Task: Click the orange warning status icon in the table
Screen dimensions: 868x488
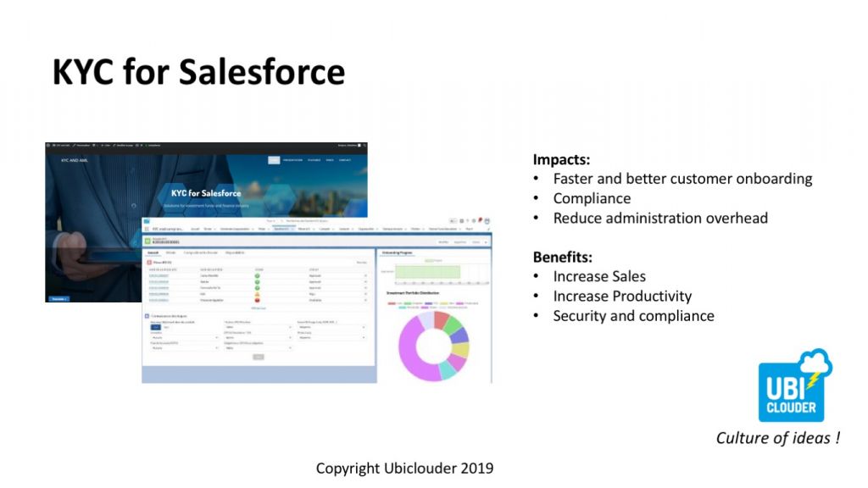Action: [258, 294]
